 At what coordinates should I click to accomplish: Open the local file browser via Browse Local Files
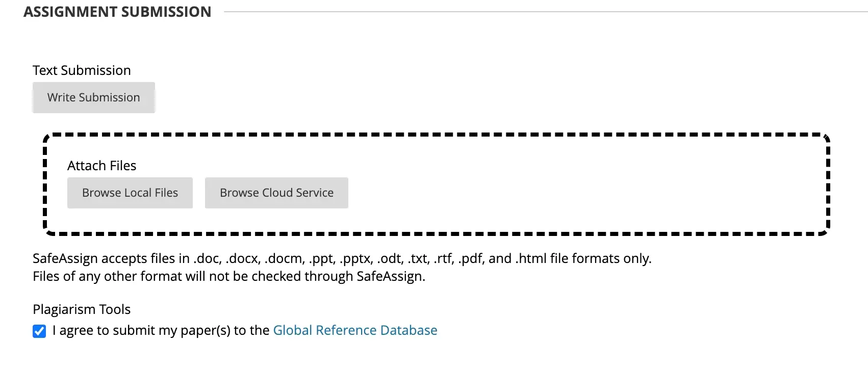pos(130,193)
